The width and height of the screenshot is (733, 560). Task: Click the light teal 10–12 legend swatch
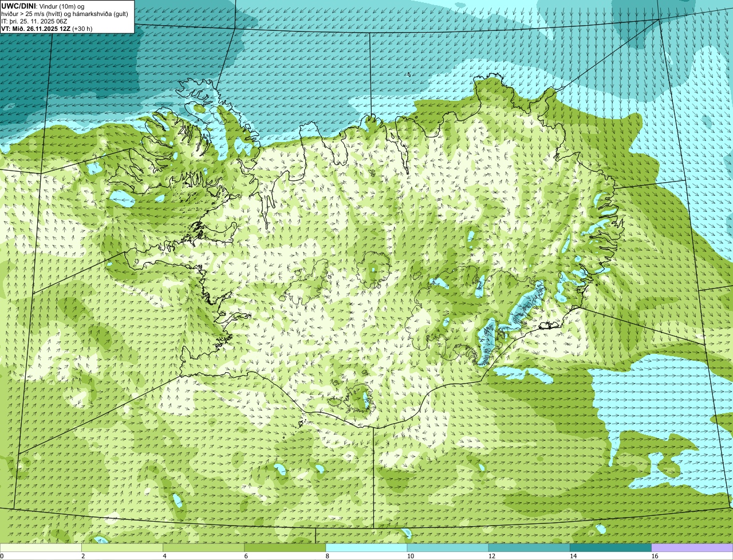point(448,547)
